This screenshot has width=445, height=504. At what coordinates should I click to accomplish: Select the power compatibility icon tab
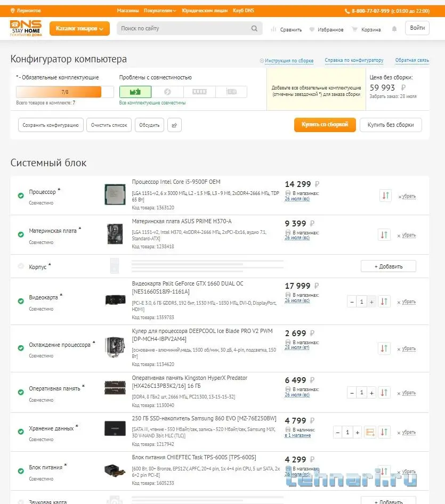[x=167, y=92]
